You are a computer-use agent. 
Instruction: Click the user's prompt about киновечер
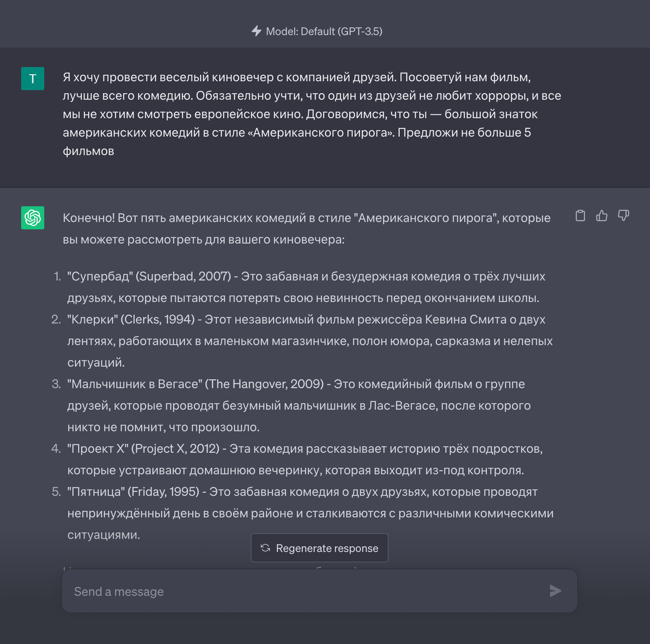coord(312,114)
